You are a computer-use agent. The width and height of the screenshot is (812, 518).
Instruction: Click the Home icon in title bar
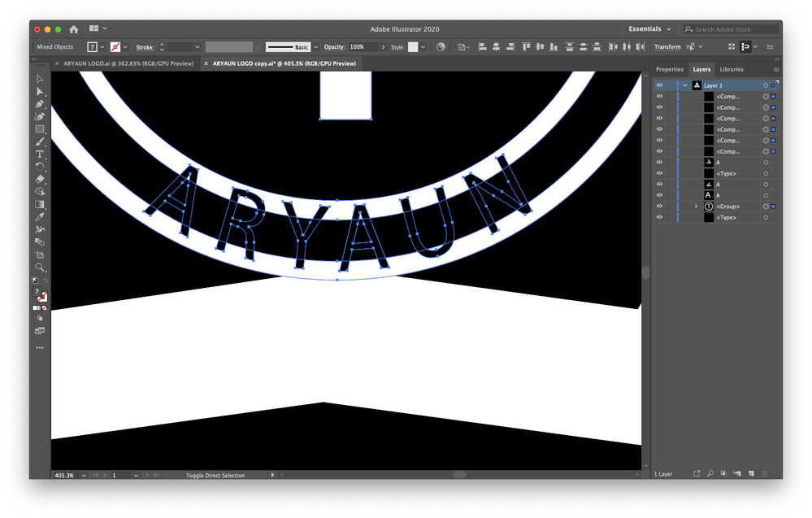(73, 29)
